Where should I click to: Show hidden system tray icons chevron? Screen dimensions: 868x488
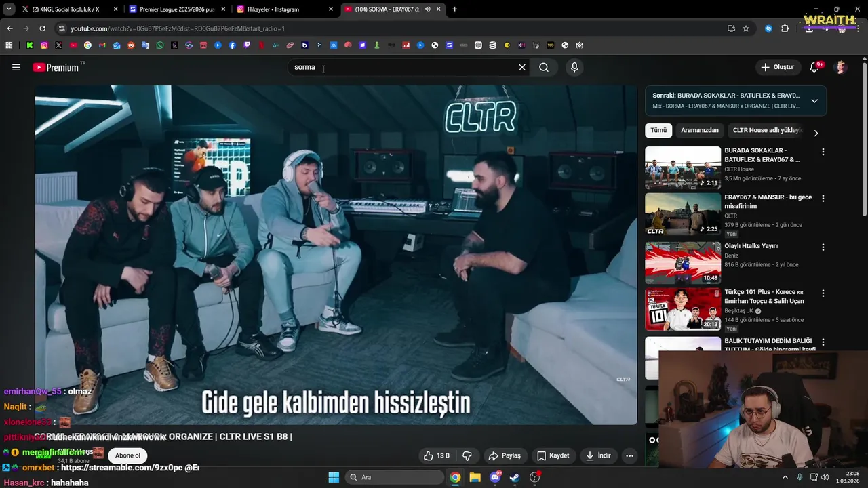point(785,477)
